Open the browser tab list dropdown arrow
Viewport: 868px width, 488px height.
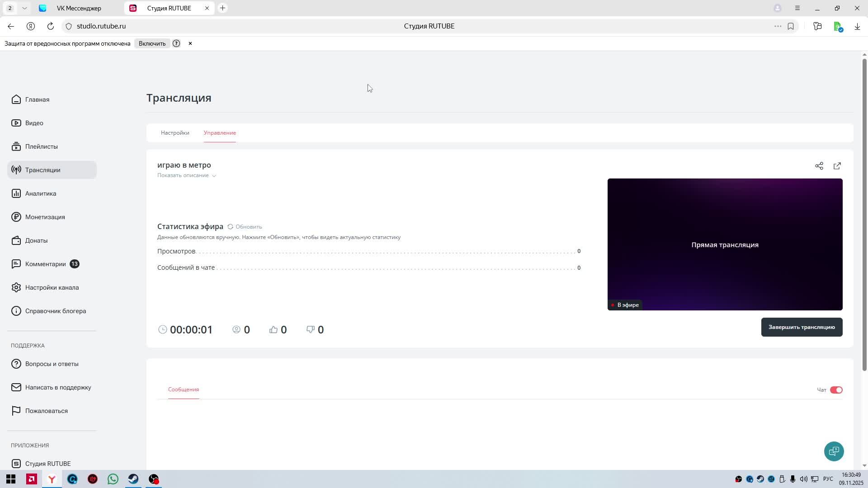pos(24,8)
